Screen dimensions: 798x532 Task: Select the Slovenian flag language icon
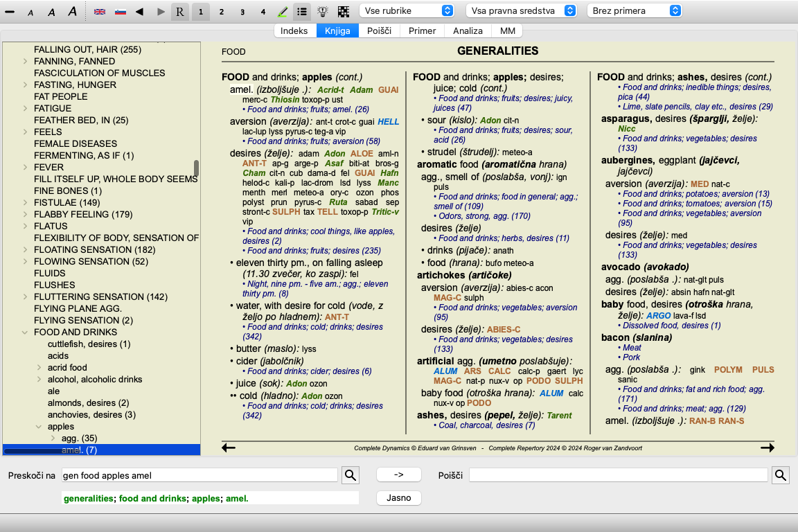(120, 12)
